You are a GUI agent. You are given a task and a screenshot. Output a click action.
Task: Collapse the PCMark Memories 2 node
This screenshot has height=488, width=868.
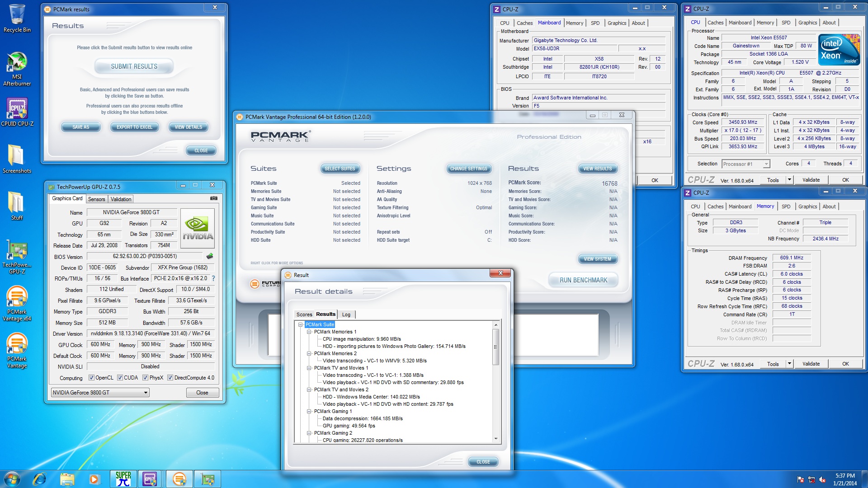(x=309, y=353)
